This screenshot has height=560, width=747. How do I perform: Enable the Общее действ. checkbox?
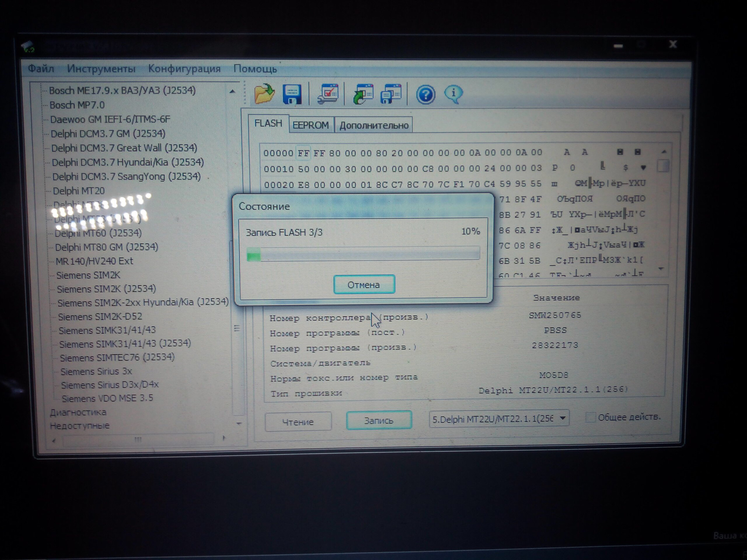(x=590, y=417)
